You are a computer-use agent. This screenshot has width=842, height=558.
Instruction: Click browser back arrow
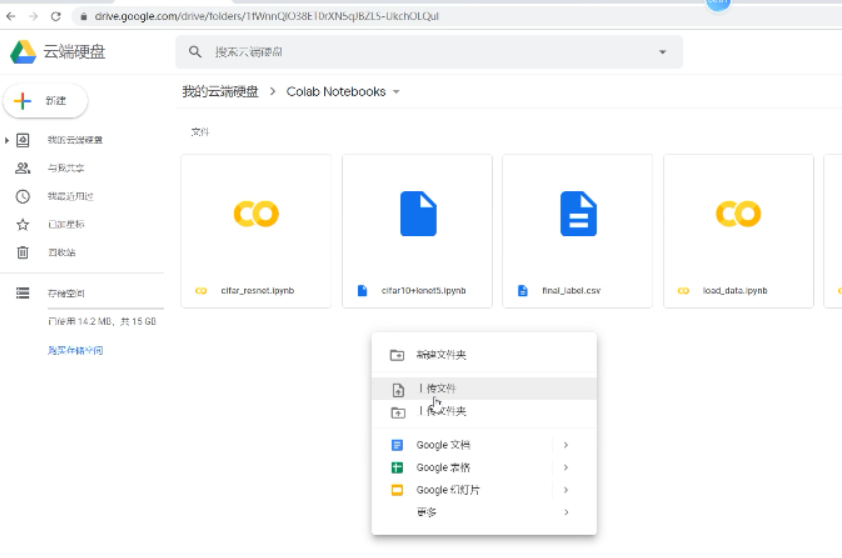click(11, 17)
